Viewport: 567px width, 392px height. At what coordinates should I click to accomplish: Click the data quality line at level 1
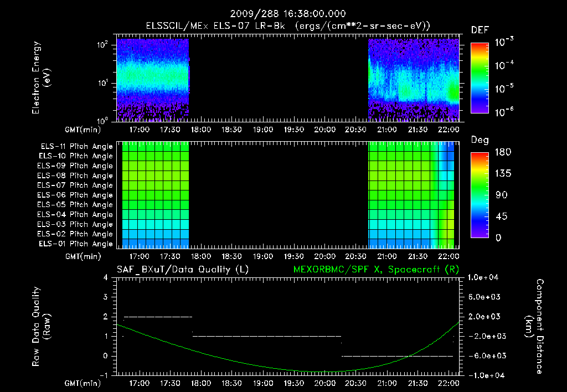(x=267, y=336)
